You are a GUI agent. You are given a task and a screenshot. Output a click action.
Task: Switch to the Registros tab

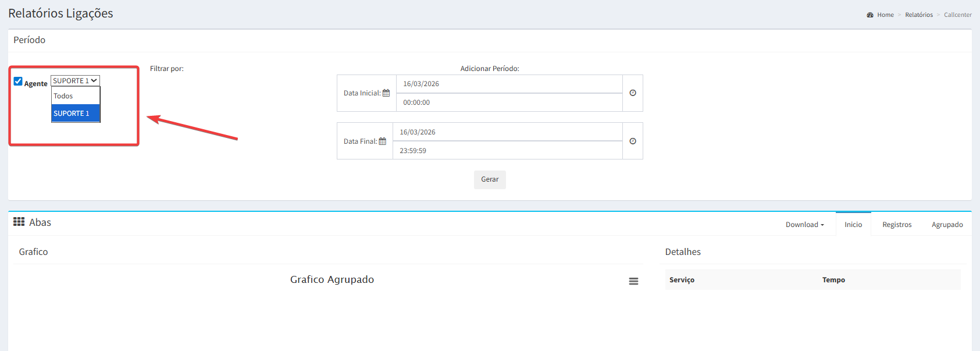pyautogui.click(x=896, y=225)
